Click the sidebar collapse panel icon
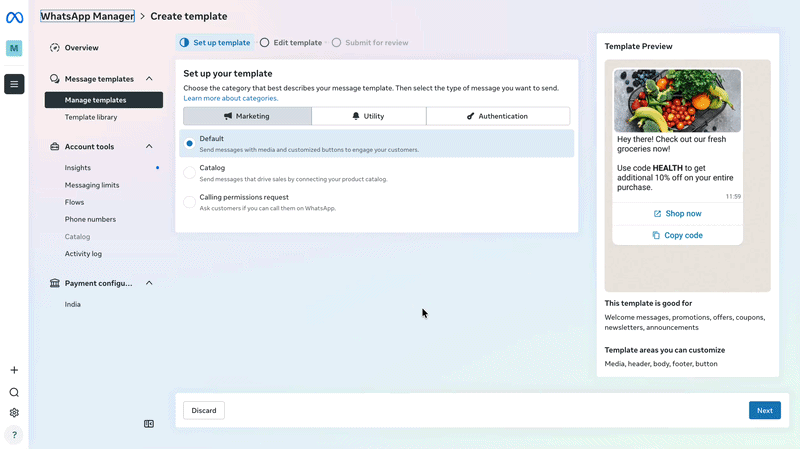The width and height of the screenshot is (800, 449). tap(148, 424)
